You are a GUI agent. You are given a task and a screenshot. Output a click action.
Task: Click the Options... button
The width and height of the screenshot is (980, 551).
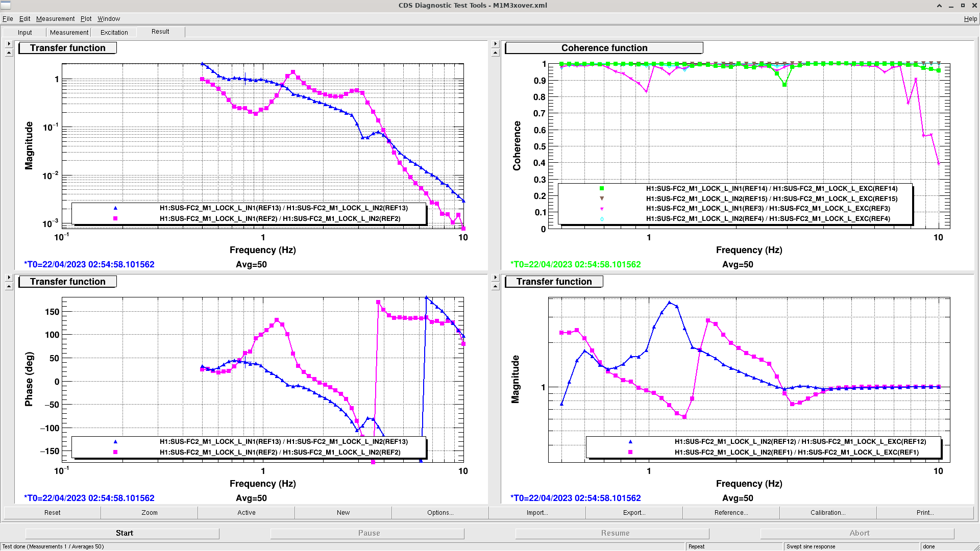(x=440, y=513)
